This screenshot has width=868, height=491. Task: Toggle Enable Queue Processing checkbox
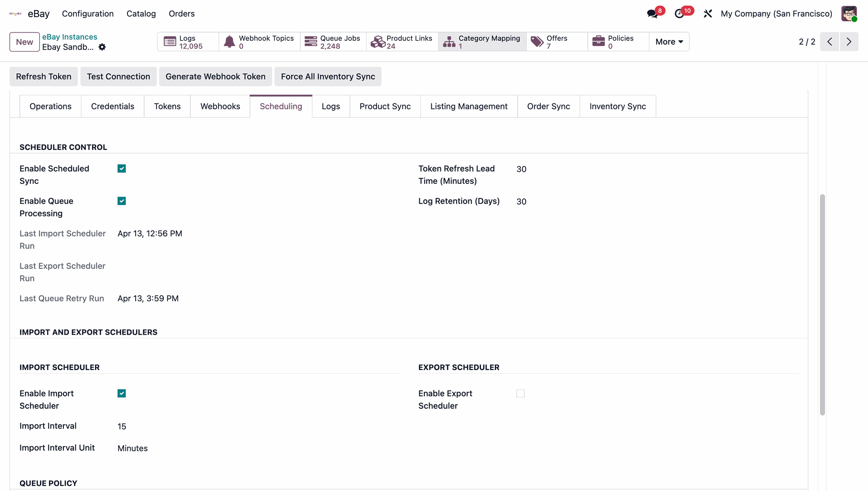122,201
